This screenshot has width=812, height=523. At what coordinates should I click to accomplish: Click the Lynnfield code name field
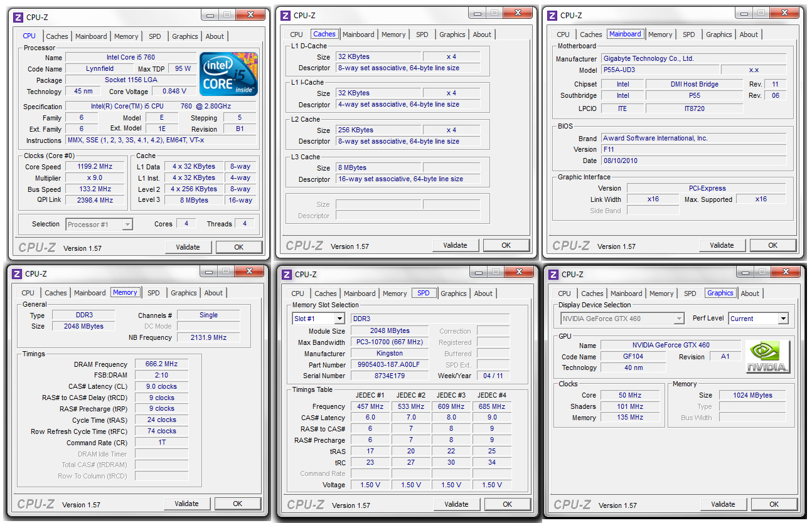pos(100,69)
